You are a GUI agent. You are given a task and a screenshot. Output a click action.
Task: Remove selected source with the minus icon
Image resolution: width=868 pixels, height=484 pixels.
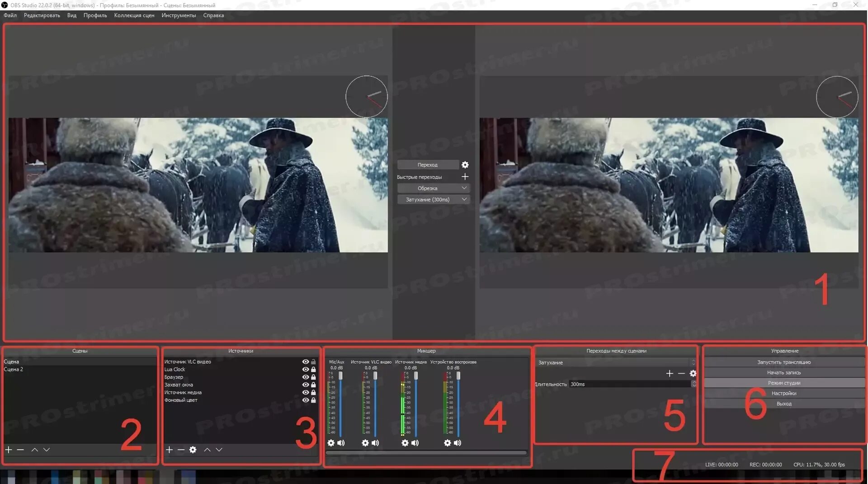(x=181, y=450)
